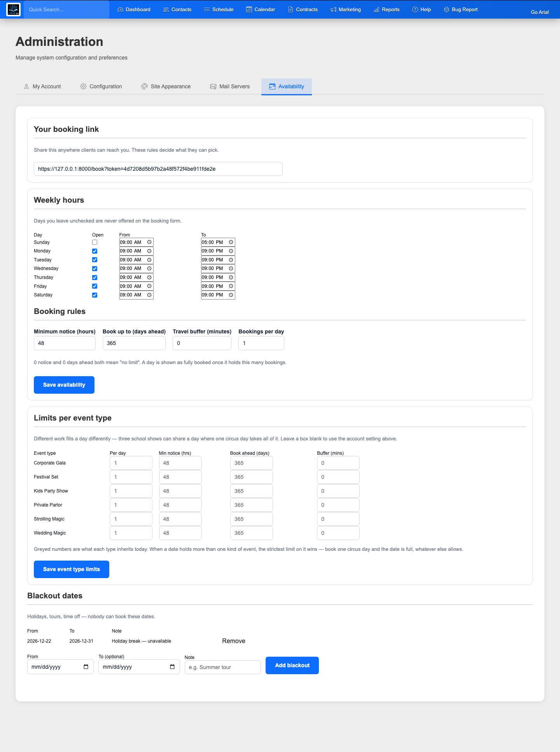Viewport: 560px width, 752px height.
Task: Open the clock picker for Monday's To time
Action: (x=231, y=251)
